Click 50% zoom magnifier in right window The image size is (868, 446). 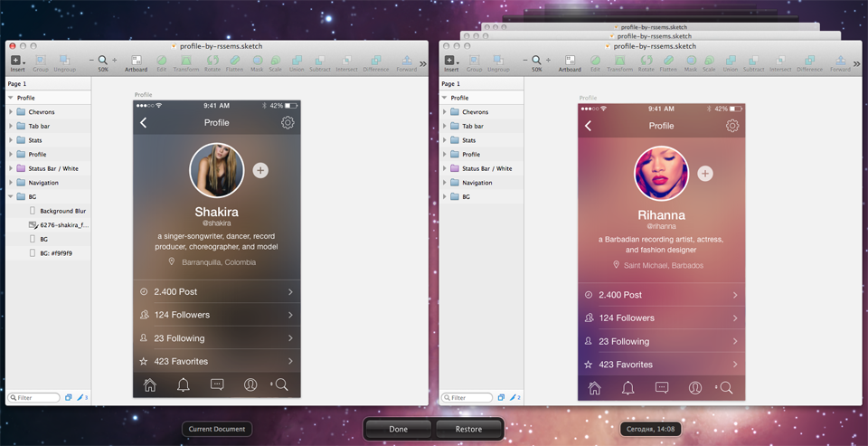(x=536, y=60)
